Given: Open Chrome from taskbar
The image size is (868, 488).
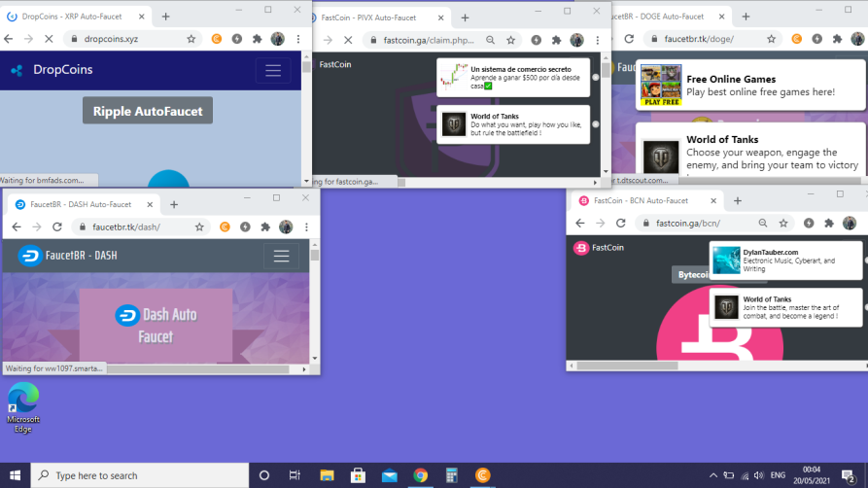Looking at the screenshot, I should coord(420,475).
